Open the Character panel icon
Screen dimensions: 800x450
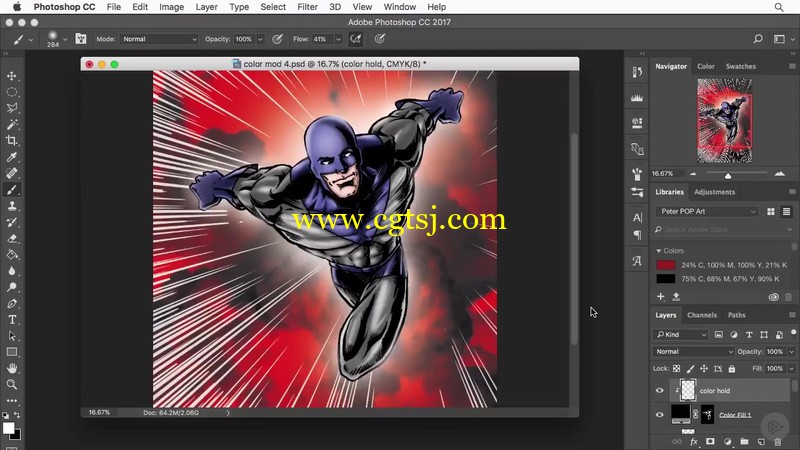tap(637, 218)
